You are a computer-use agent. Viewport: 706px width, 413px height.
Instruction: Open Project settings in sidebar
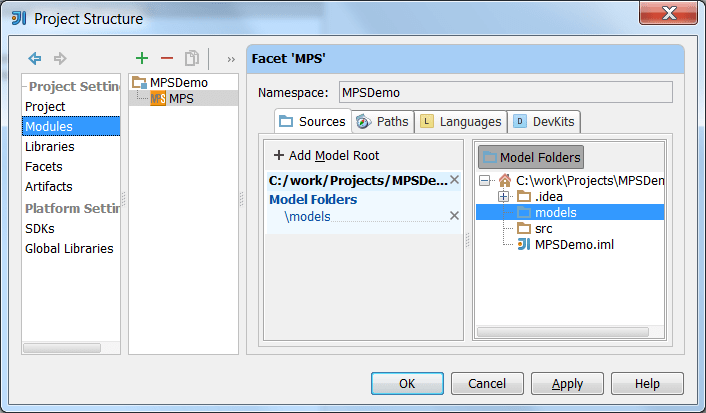pos(45,106)
